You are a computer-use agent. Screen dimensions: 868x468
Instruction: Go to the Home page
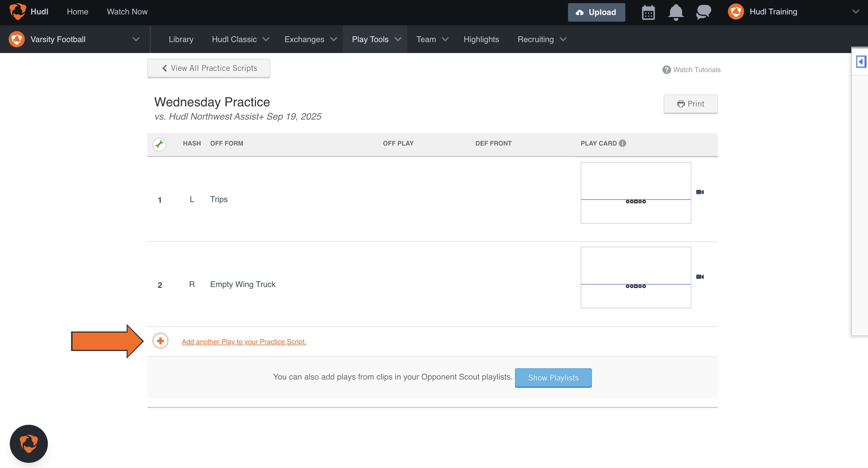[78, 12]
